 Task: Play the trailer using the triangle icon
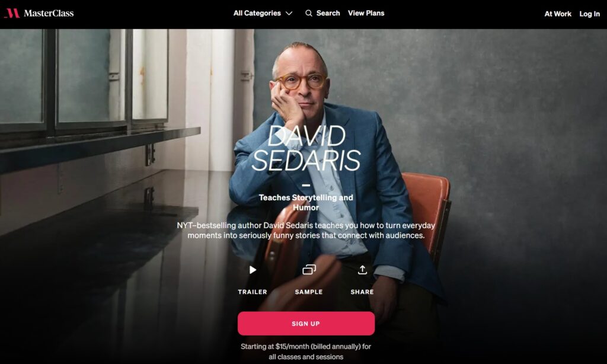253,270
